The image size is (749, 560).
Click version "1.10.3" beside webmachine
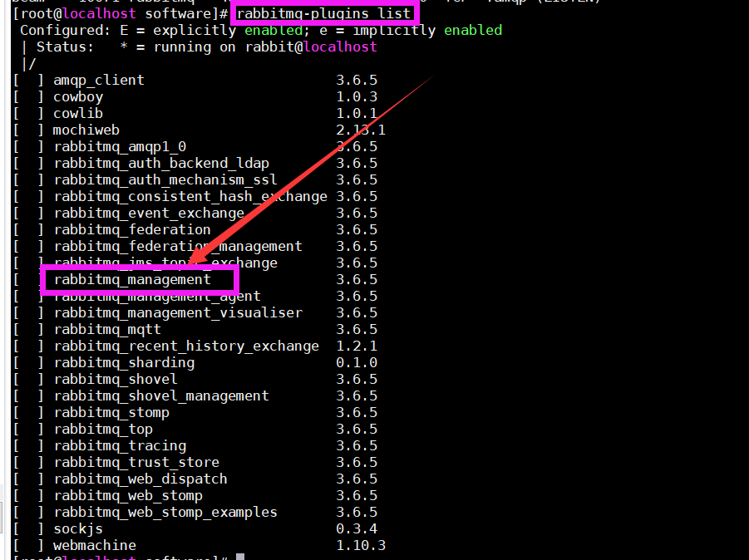pyautogui.click(x=361, y=545)
